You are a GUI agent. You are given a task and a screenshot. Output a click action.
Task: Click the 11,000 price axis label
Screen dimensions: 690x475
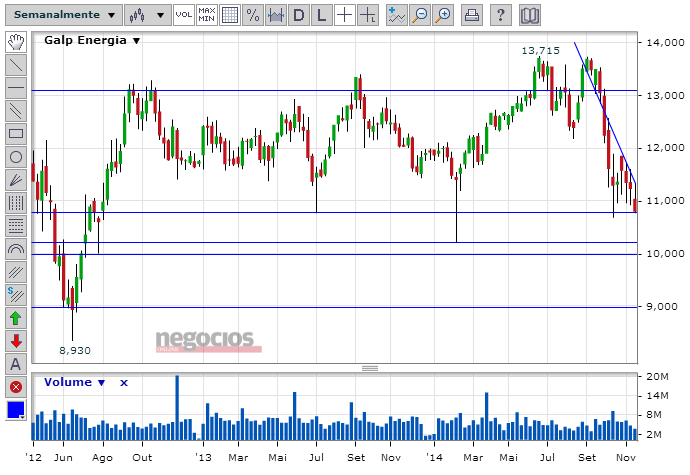665,201
